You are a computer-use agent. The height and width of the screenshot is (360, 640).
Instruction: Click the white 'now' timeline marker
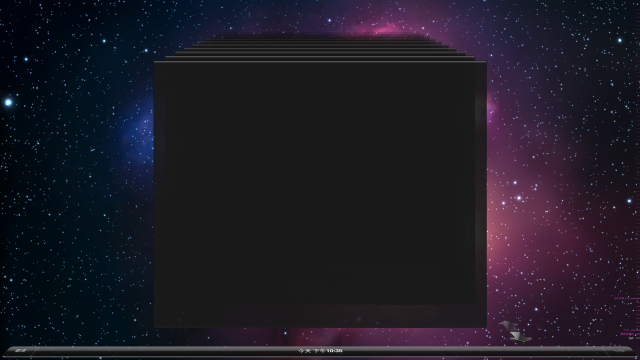(x=634, y=338)
